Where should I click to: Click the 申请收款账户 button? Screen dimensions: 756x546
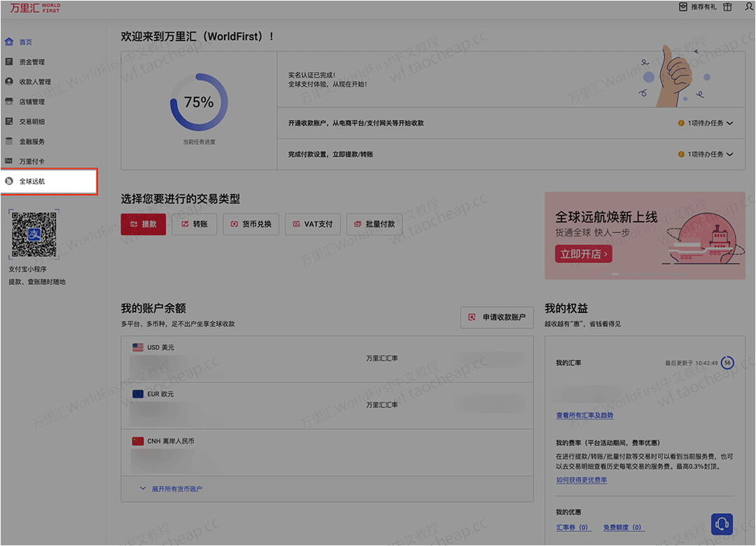pos(497,317)
